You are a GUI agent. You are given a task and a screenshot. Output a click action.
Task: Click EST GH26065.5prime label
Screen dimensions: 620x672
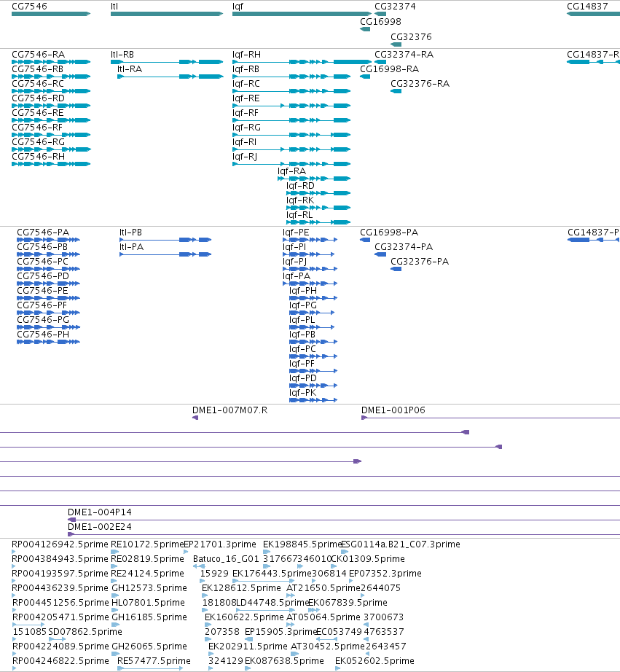[149, 646]
